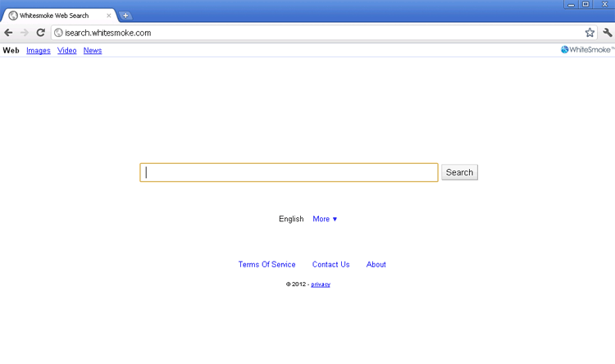Click the WhiteSmoke logo at top right

point(586,50)
